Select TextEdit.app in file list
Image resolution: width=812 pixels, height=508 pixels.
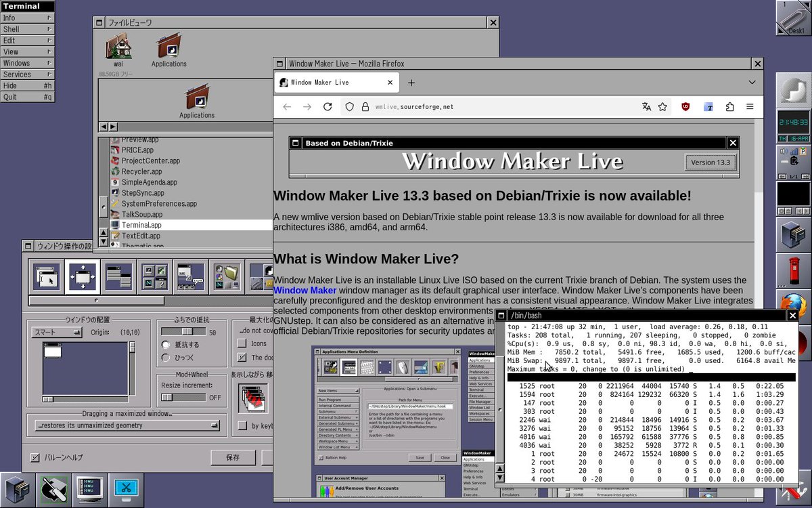(191, 236)
